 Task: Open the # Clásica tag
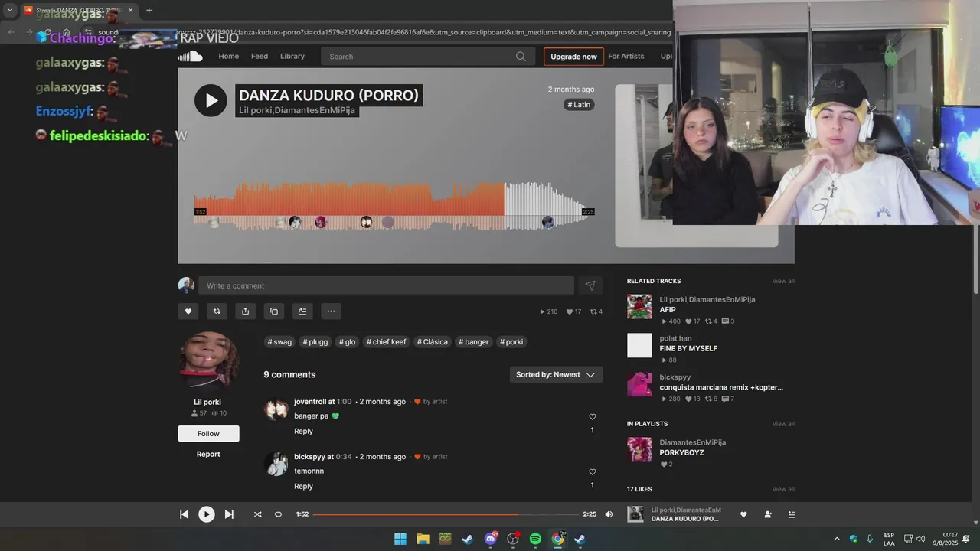coord(433,342)
